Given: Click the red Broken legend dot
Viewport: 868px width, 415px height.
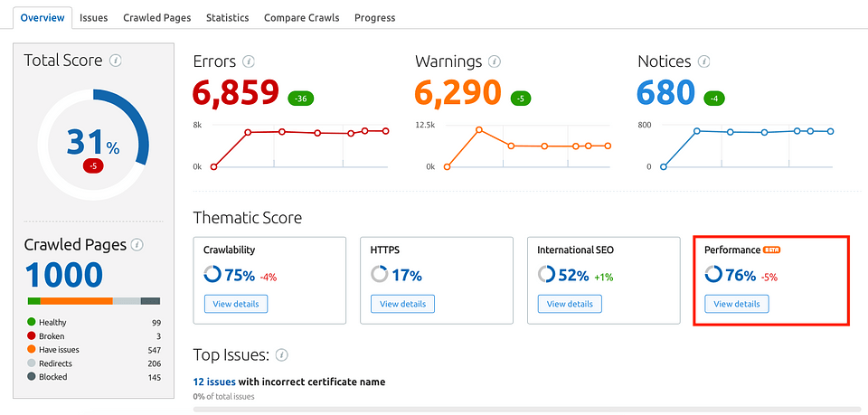Looking at the screenshot, I should pos(31,335).
